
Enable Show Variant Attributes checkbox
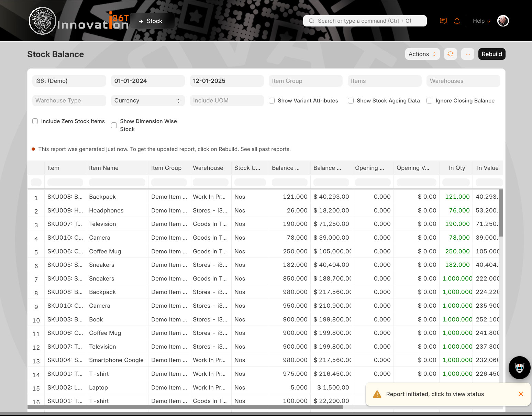(x=272, y=101)
